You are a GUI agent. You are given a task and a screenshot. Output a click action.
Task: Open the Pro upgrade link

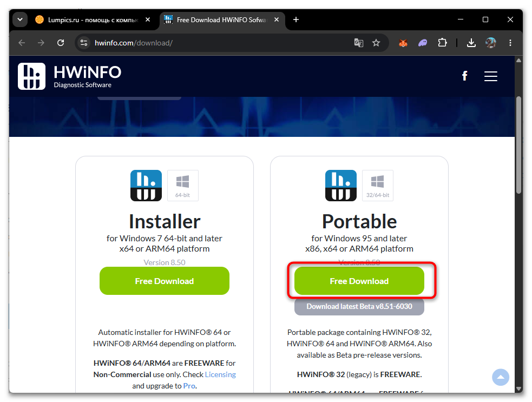pyautogui.click(x=189, y=386)
